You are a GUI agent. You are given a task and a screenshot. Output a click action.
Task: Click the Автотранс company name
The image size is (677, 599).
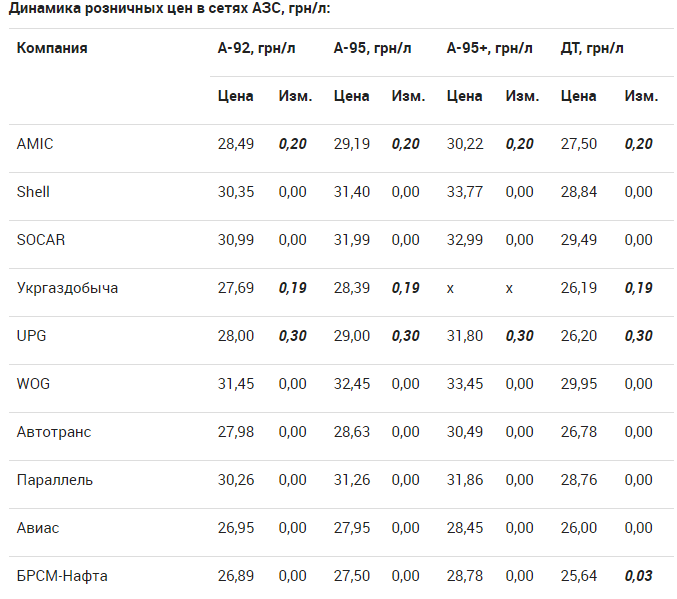54,432
